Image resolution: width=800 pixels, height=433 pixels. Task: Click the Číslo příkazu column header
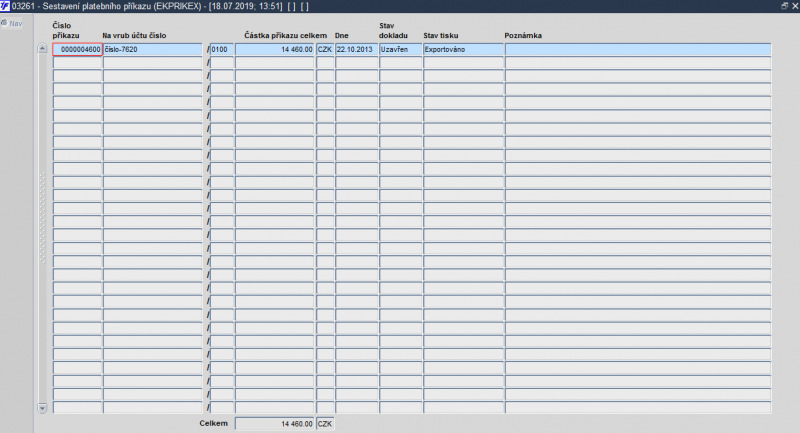(x=66, y=31)
